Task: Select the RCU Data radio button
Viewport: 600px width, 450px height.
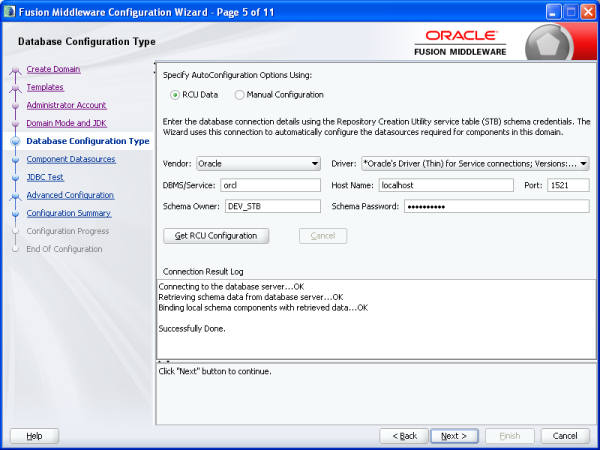Action: (x=175, y=95)
